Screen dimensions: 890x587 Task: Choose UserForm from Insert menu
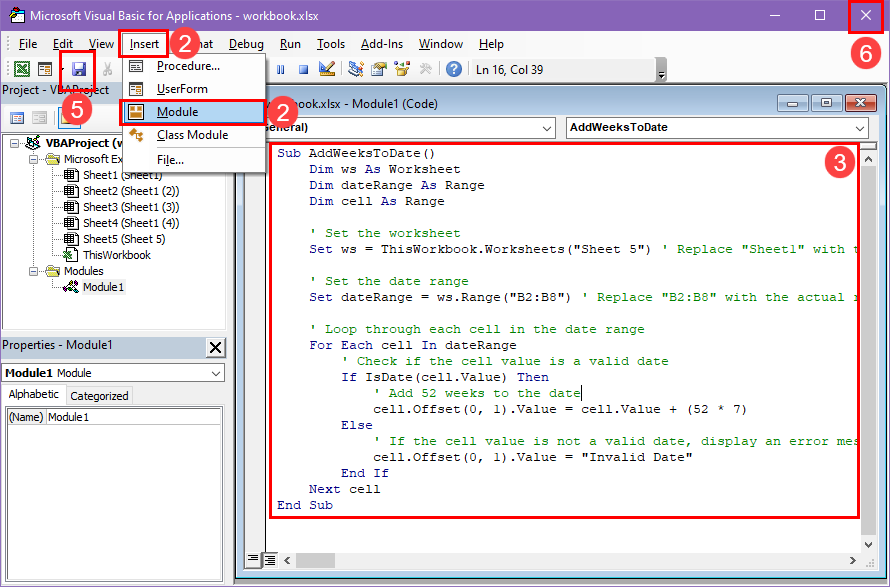[x=194, y=89]
